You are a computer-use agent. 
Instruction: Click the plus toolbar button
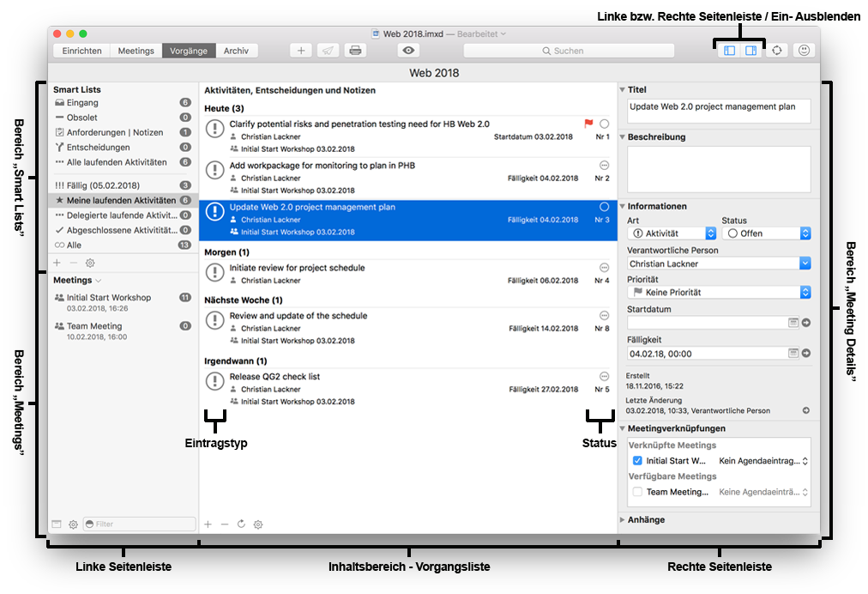(300, 51)
